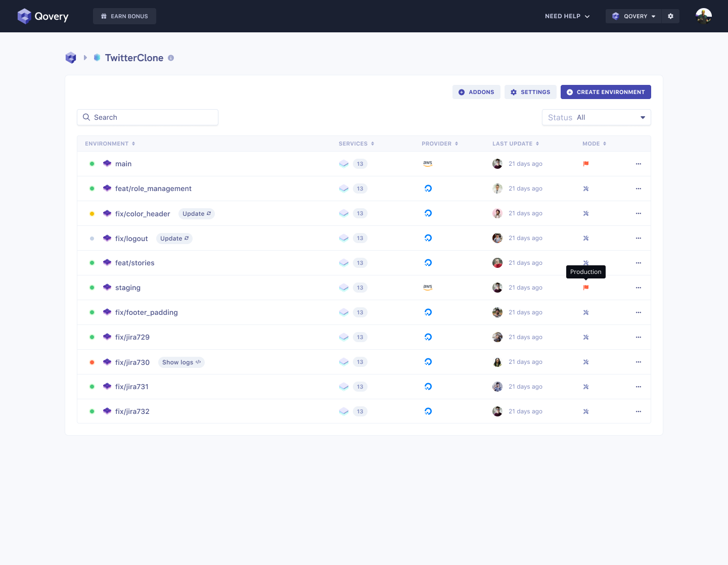The height and width of the screenshot is (565, 728).
Task: Open the fix/jira731 environment
Action: click(132, 387)
